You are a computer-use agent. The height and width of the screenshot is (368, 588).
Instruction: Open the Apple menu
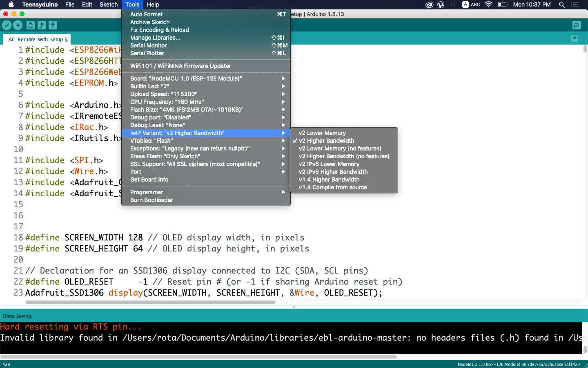(x=11, y=4)
